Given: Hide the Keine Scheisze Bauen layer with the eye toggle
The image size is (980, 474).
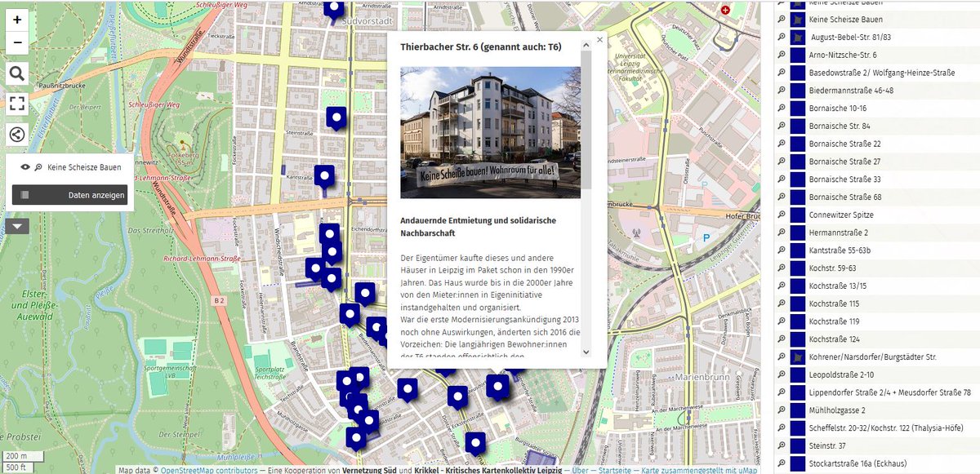Looking at the screenshot, I should click(27, 166).
